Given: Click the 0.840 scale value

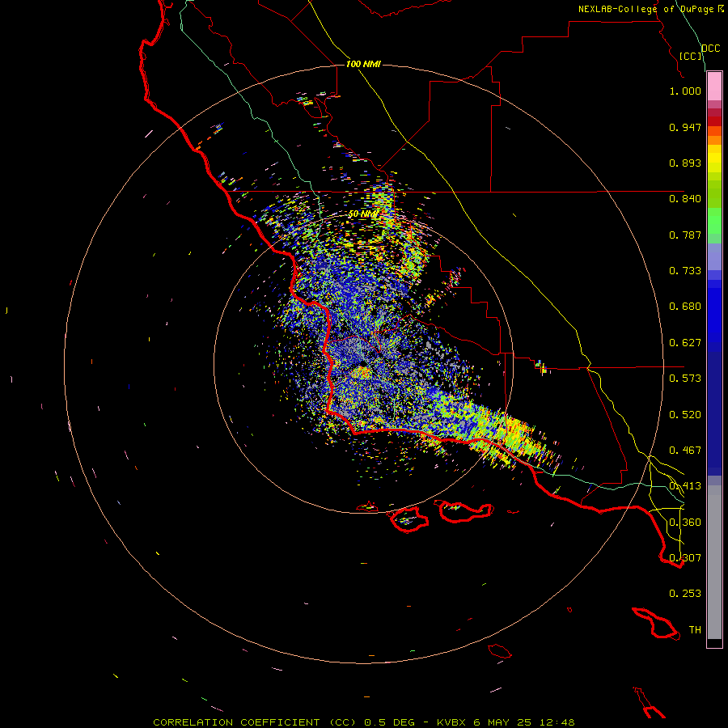Looking at the screenshot, I should click(685, 199).
